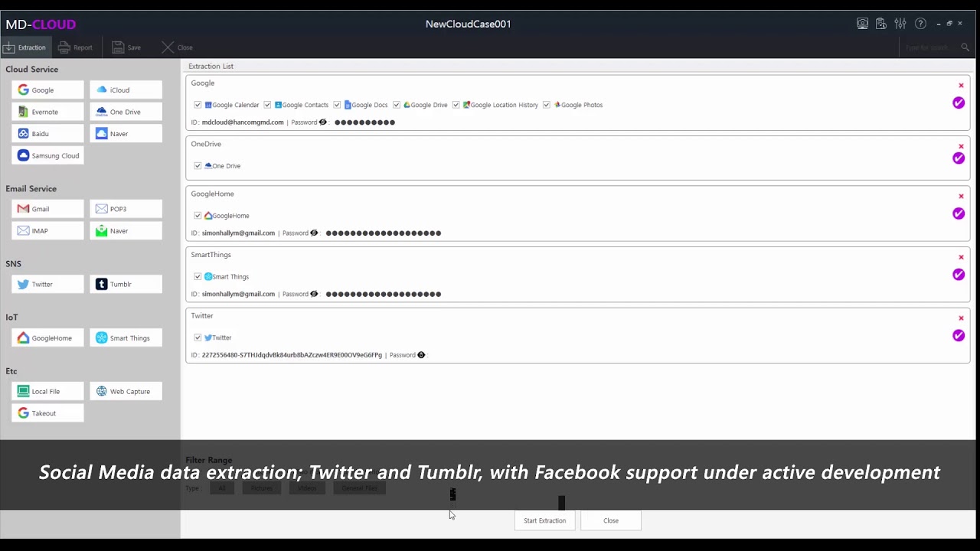Add IMAP email service
This screenshot has width=980, height=551.
pyautogui.click(x=47, y=230)
